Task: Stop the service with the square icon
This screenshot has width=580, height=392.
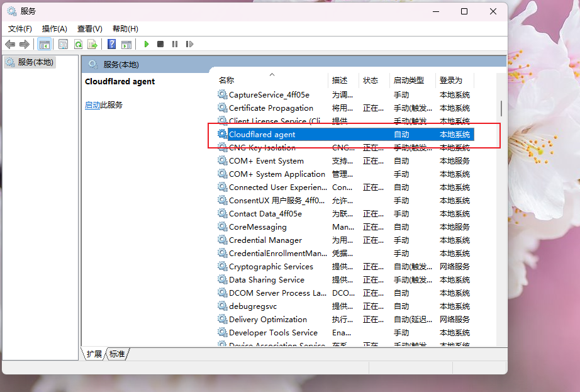Action: (x=160, y=45)
